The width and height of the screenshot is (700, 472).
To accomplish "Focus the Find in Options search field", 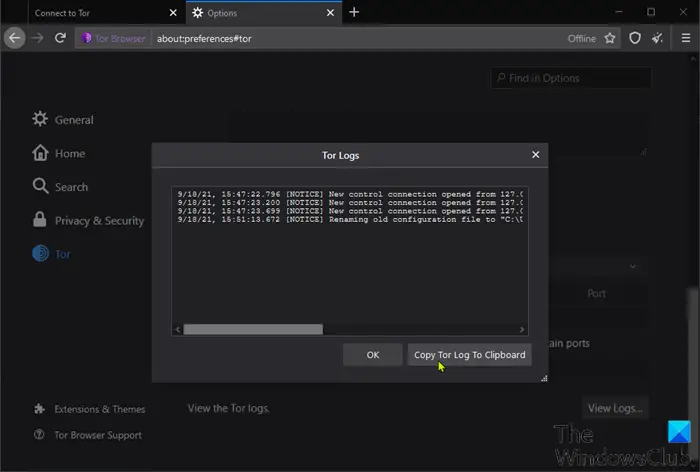I will [571, 78].
